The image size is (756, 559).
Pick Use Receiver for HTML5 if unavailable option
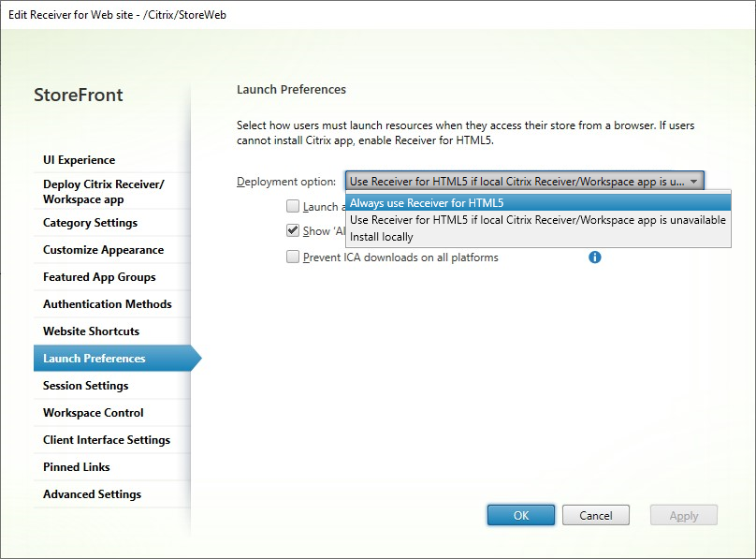538,220
